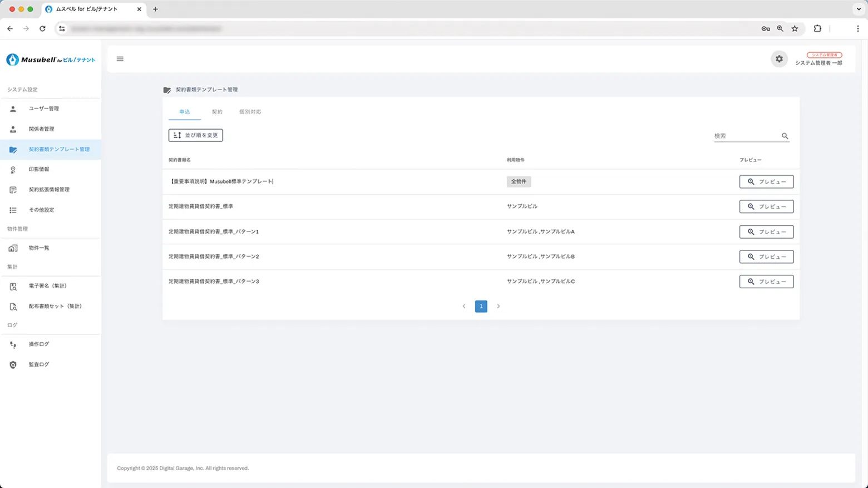
Task: Open the settings gear icon
Action: point(779,59)
